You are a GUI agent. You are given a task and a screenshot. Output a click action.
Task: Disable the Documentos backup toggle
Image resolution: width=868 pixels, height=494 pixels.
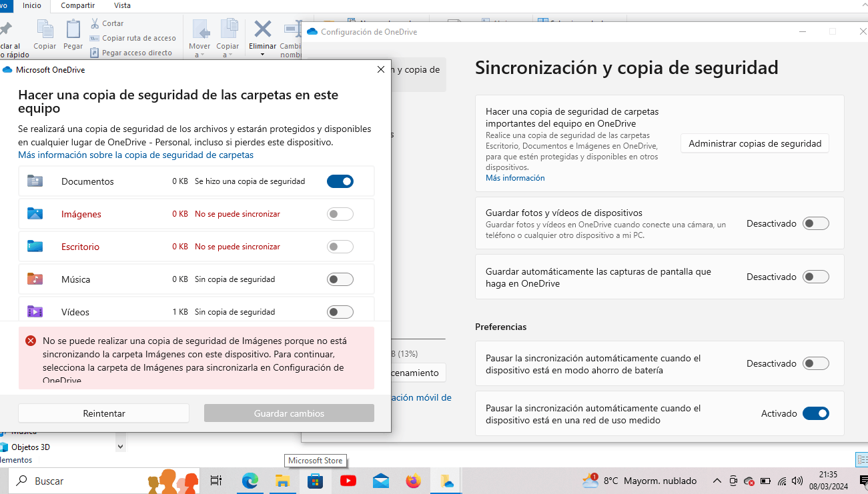[x=340, y=181]
